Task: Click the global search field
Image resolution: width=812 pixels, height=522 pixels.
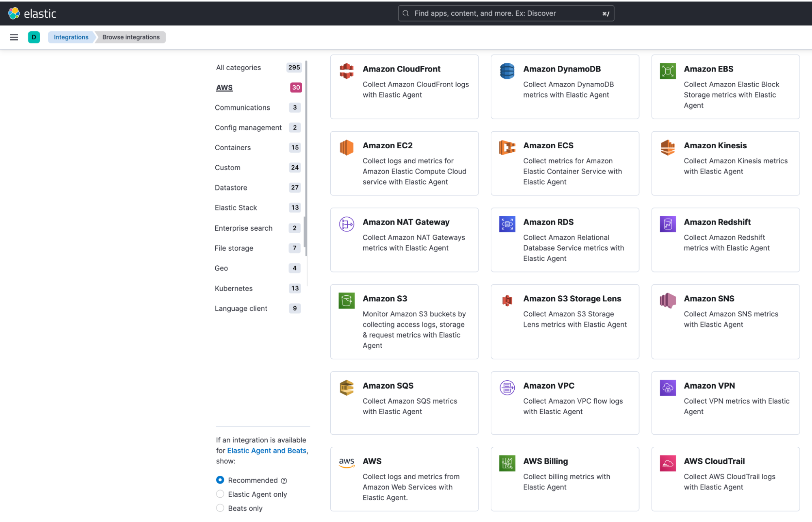Action: (x=506, y=13)
